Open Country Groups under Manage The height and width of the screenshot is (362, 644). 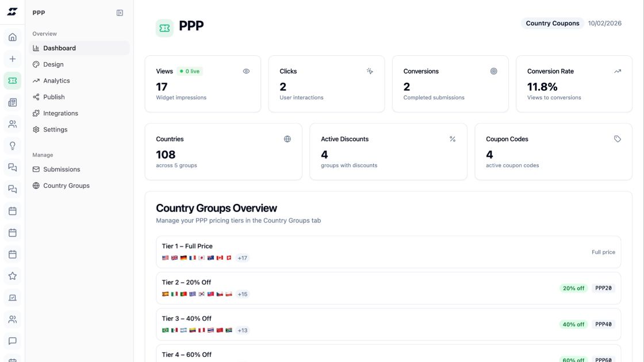[66, 186]
